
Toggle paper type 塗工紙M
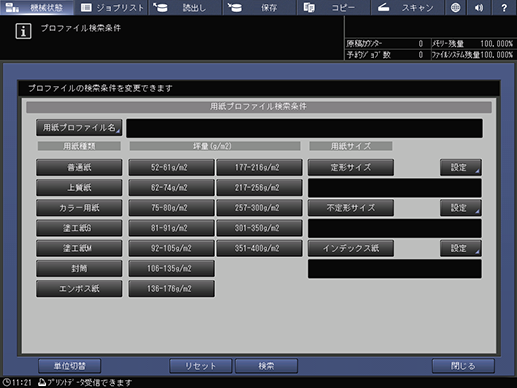click(x=79, y=248)
